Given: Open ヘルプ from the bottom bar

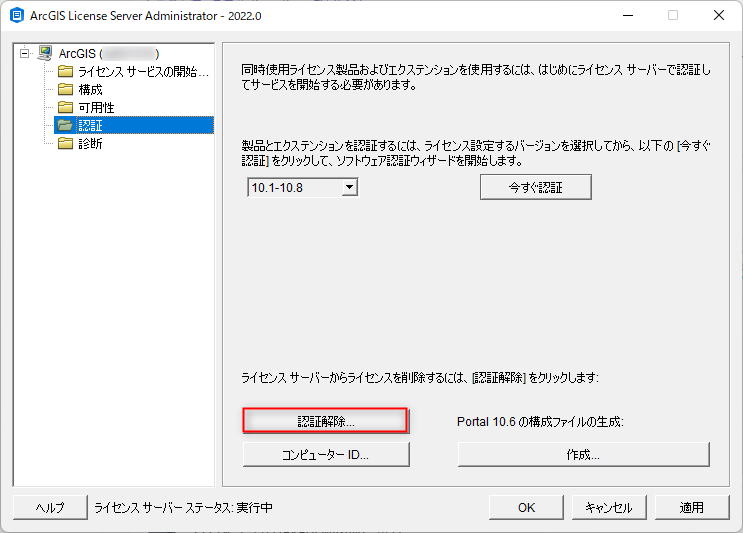Looking at the screenshot, I should (50, 507).
